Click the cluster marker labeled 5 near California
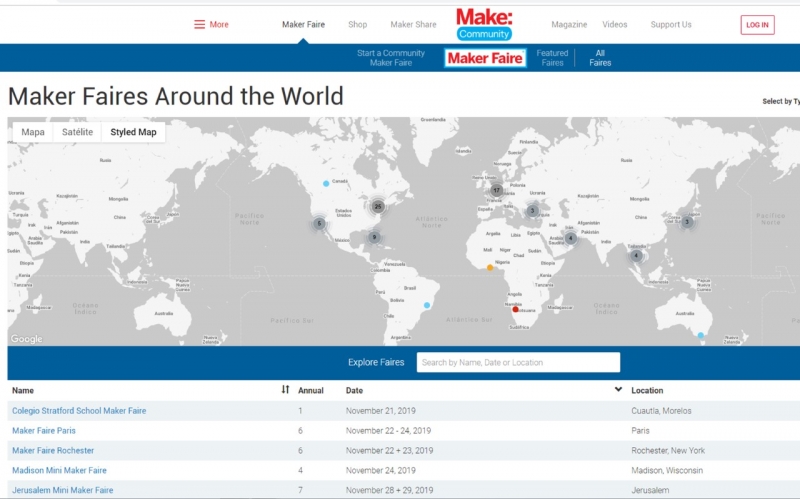The image size is (800, 499). (319, 223)
